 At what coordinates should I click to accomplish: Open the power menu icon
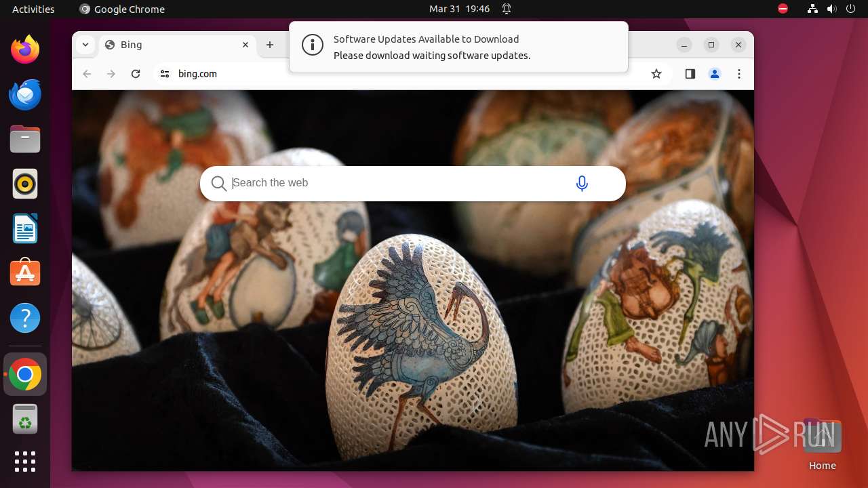pyautogui.click(x=850, y=9)
